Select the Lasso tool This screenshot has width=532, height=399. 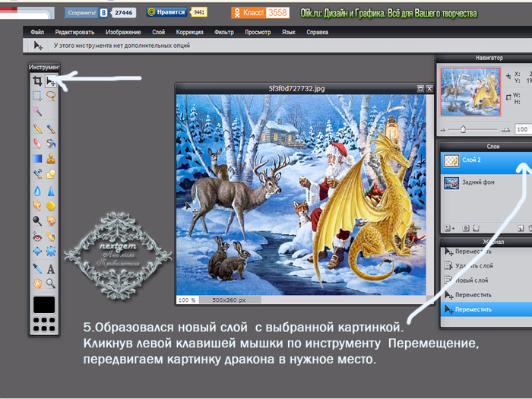pyautogui.click(x=51, y=96)
